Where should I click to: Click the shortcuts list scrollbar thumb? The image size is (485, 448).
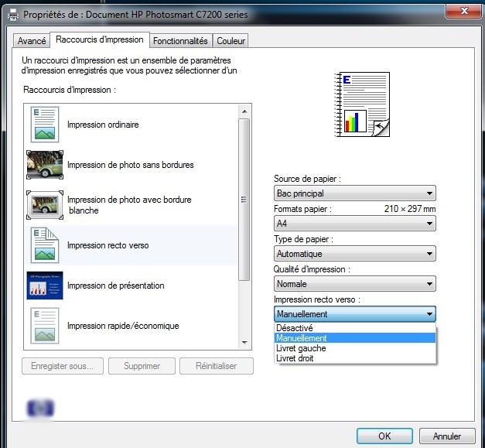coord(244,200)
